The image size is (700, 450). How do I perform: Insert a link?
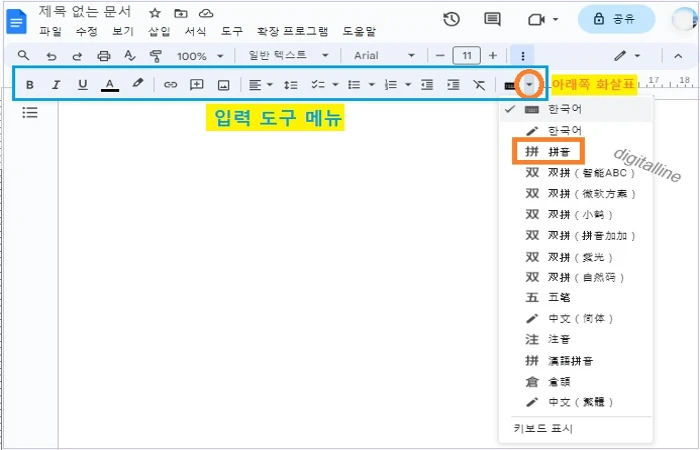tap(171, 84)
